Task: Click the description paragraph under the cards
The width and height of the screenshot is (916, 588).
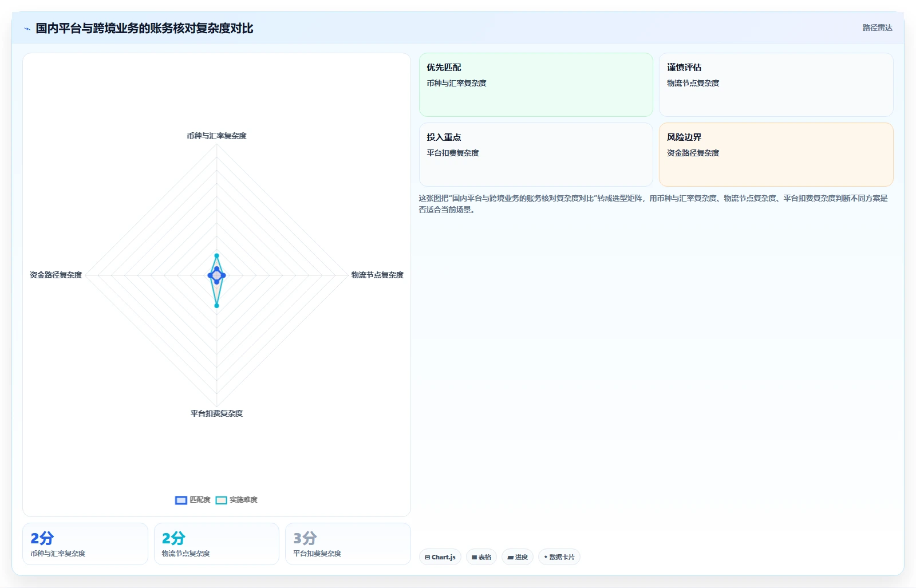Action: pyautogui.click(x=653, y=204)
